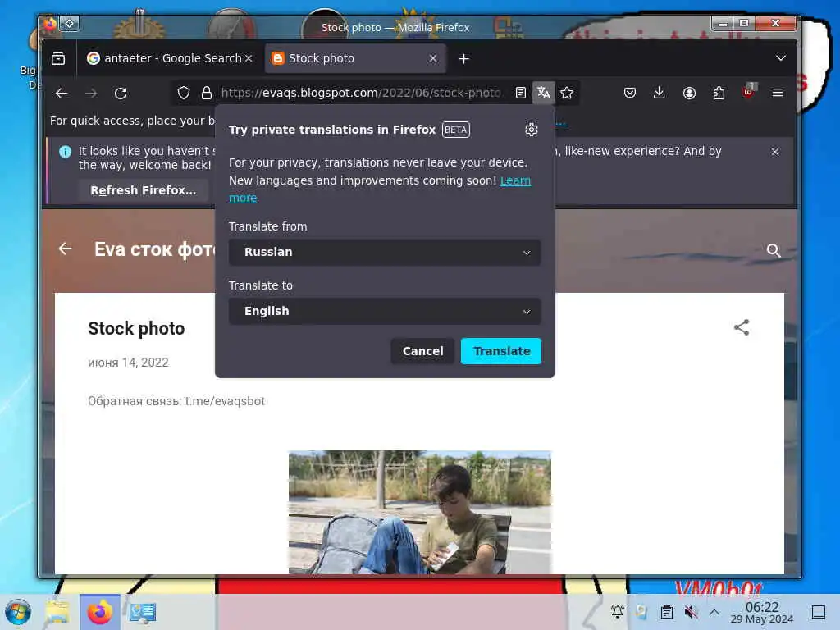Click the Translate button
840x630 pixels.
point(501,351)
